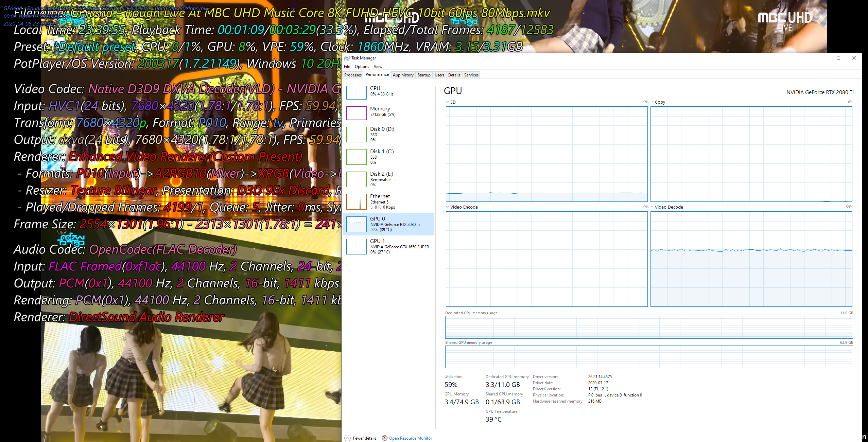
Task: Open the Startup tab
Action: (424, 75)
